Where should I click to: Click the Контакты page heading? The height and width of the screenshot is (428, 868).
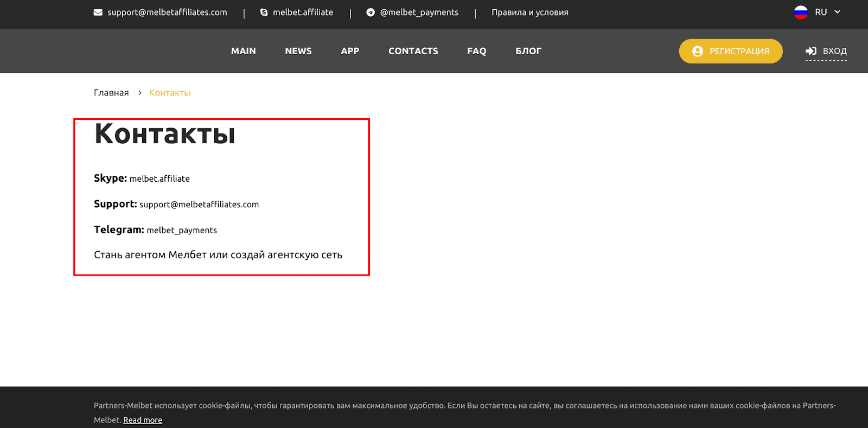(165, 133)
